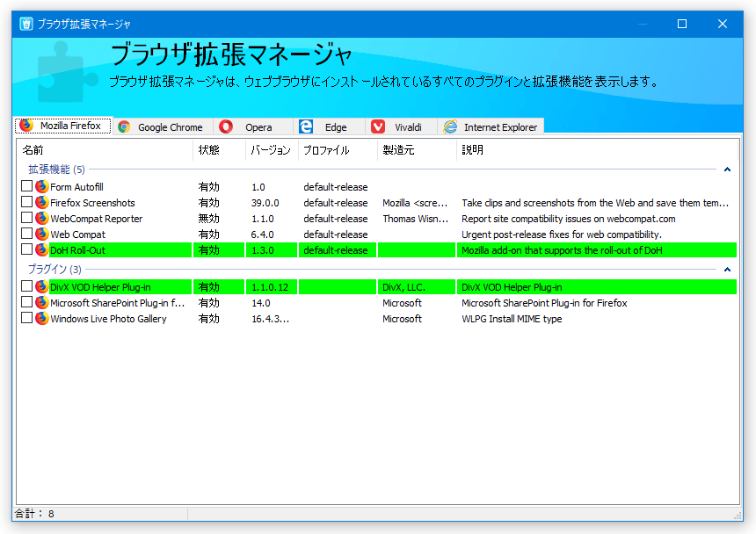The width and height of the screenshot is (756, 534).
Task: Click the Firefox icon beside Firefox Screenshots
Action: [42, 202]
